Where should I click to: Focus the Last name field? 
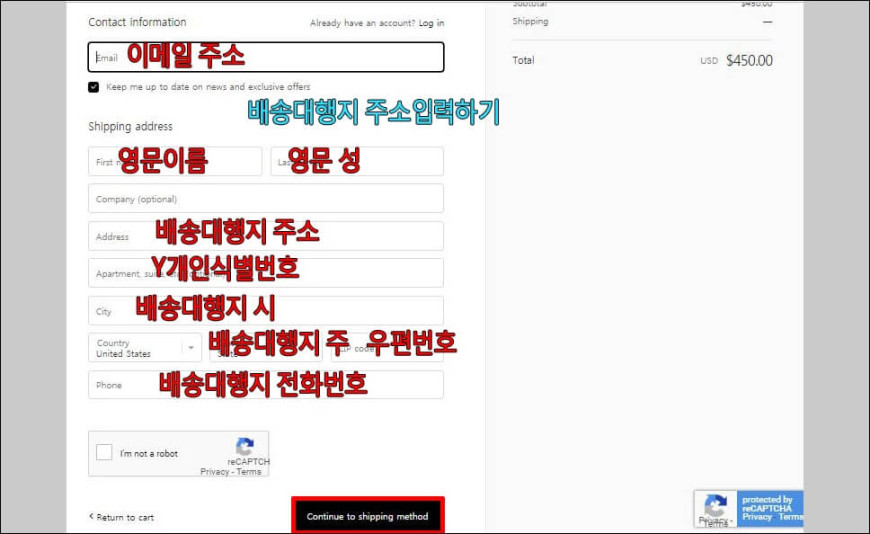click(x=357, y=162)
